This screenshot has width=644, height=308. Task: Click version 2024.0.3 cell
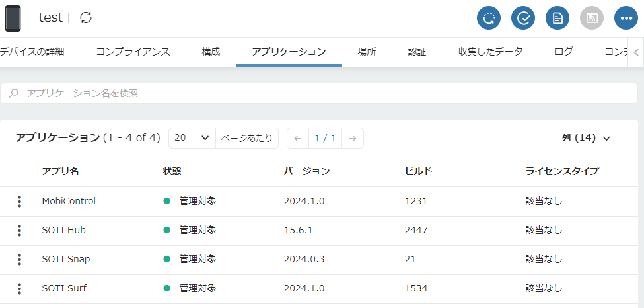(x=304, y=260)
